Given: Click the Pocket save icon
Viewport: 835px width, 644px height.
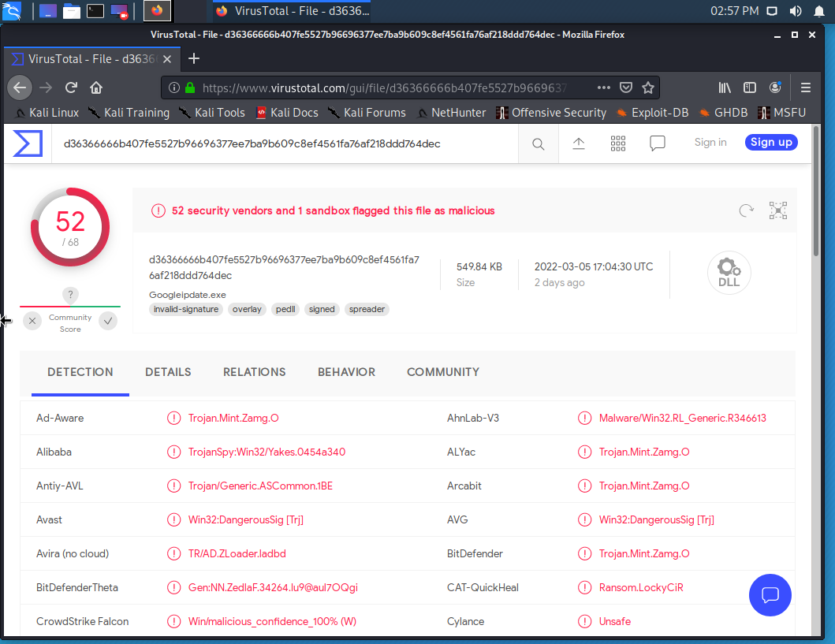Looking at the screenshot, I should click(626, 87).
